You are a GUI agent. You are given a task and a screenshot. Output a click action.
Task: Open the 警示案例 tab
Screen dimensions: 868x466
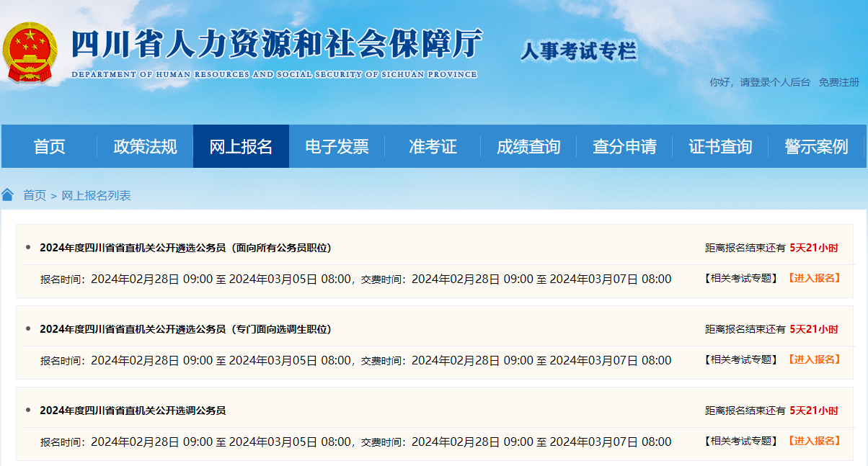coord(816,146)
